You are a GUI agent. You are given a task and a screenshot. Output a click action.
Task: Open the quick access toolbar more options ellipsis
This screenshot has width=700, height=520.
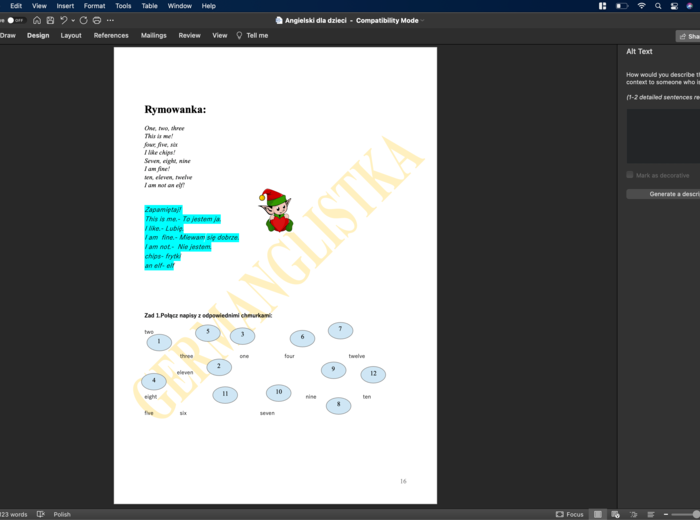(x=110, y=20)
